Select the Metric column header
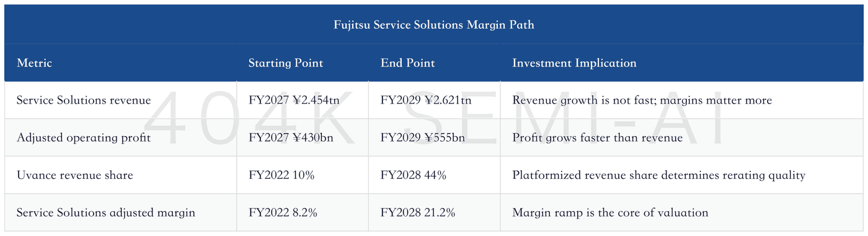The height and width of the screenshot is (236, 868). 35,63
